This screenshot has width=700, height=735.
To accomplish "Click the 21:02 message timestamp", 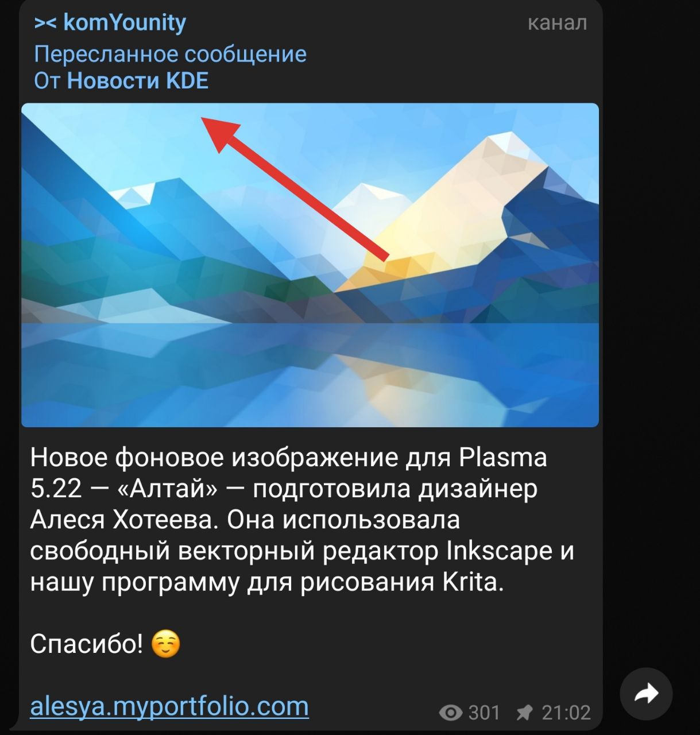I will tap(566, 713).
